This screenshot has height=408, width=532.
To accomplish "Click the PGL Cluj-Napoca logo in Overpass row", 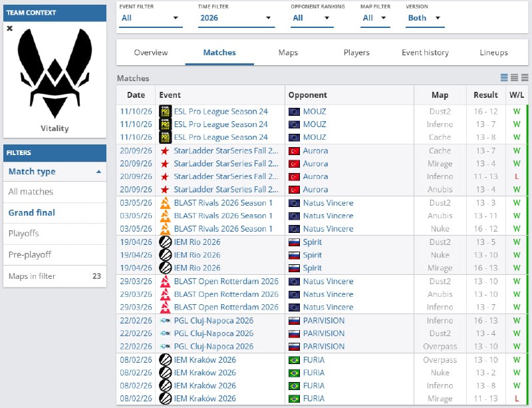I will tap(165, 347).
